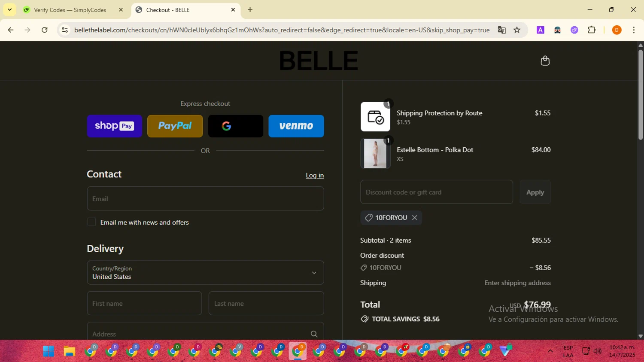Open the Windows Start menu

click(49, 351)
